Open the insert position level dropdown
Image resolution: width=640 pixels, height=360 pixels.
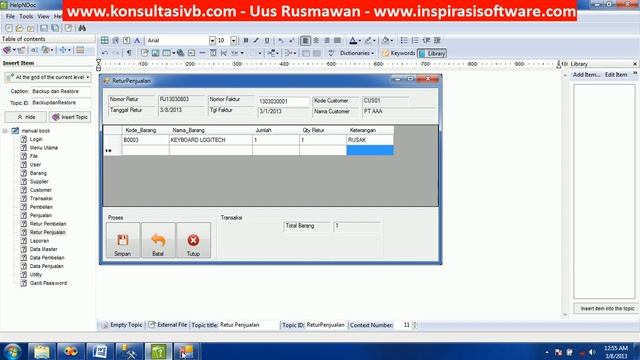[x=48, y=77]
